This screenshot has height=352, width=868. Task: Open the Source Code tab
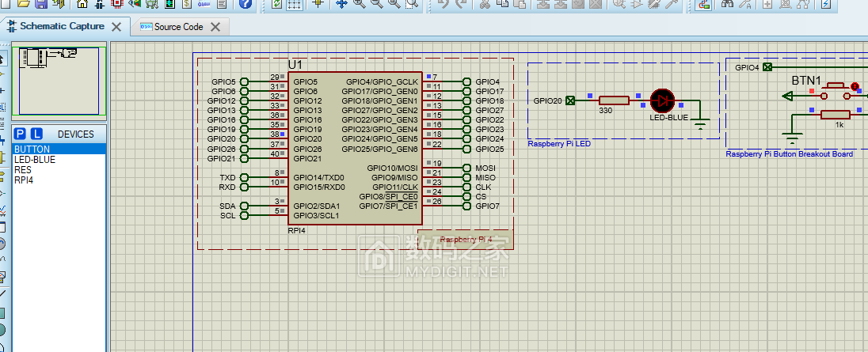178,27
